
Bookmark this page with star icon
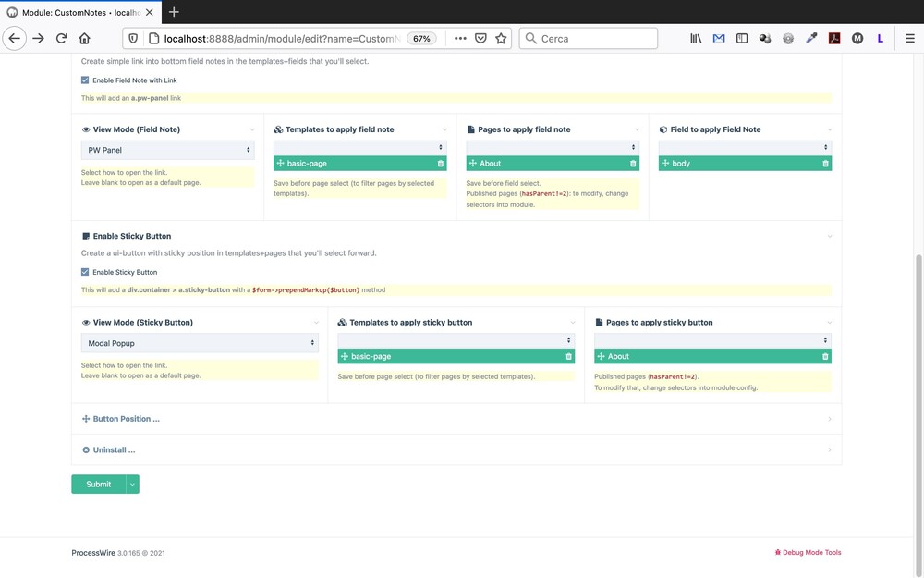pyautogui.click(x=501, y=39)
